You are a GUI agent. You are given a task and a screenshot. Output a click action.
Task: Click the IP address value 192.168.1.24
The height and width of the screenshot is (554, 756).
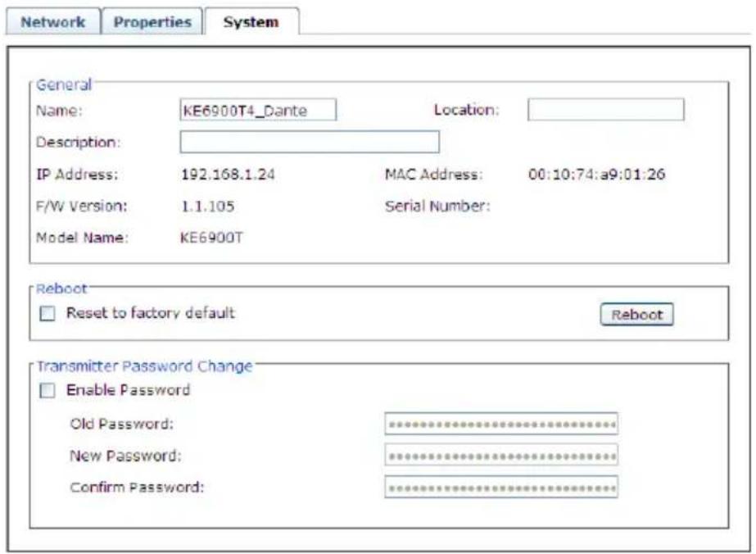(228, 175)
